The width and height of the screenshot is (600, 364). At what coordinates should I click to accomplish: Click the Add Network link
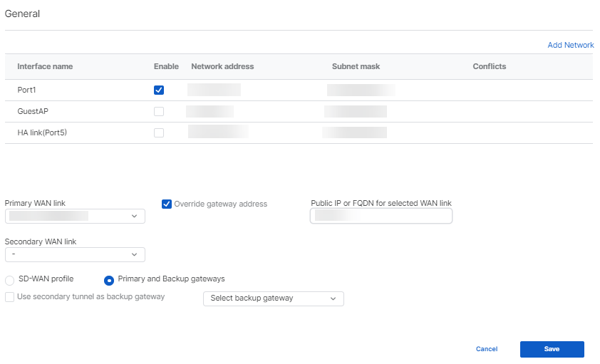point(570,45)
